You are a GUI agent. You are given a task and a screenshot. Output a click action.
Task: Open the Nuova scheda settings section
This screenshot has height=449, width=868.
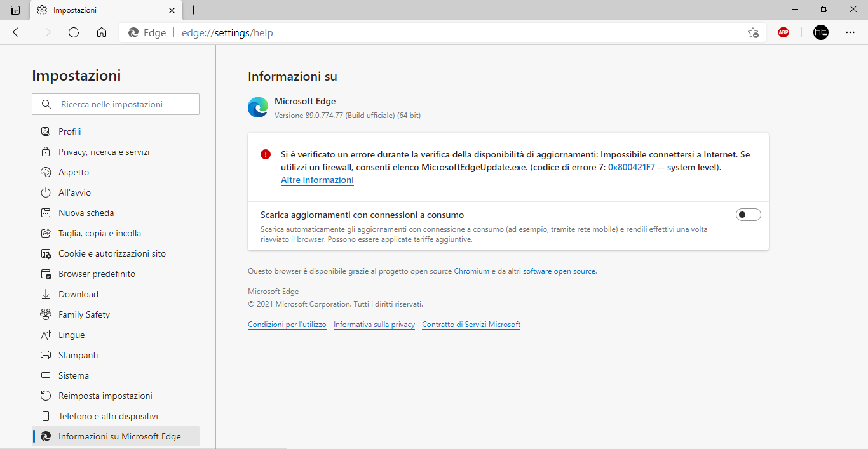point(116,213)
